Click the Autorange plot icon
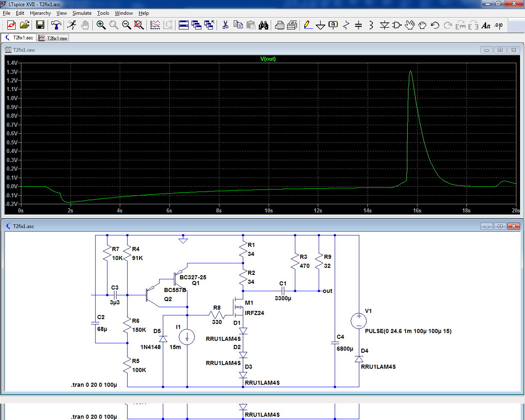The image size is (525, 420). pyautogui.click(x=155, y=25)
